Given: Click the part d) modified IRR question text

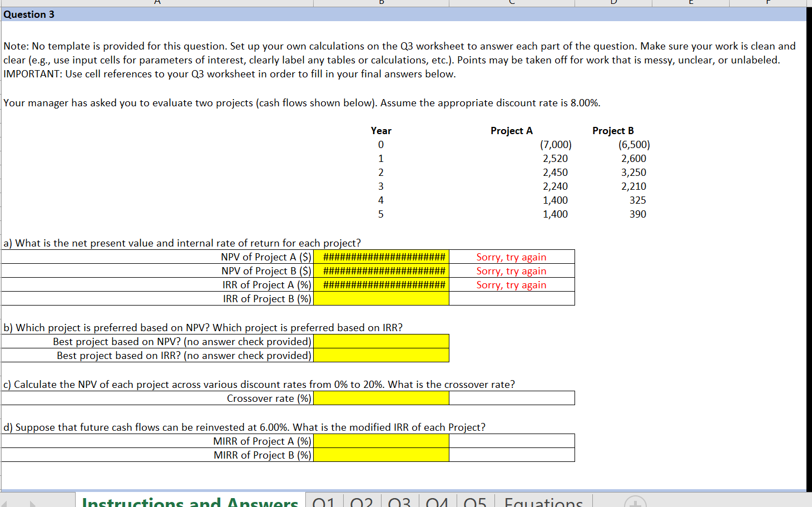Looking at the screenshot, I should coord(244,427).
